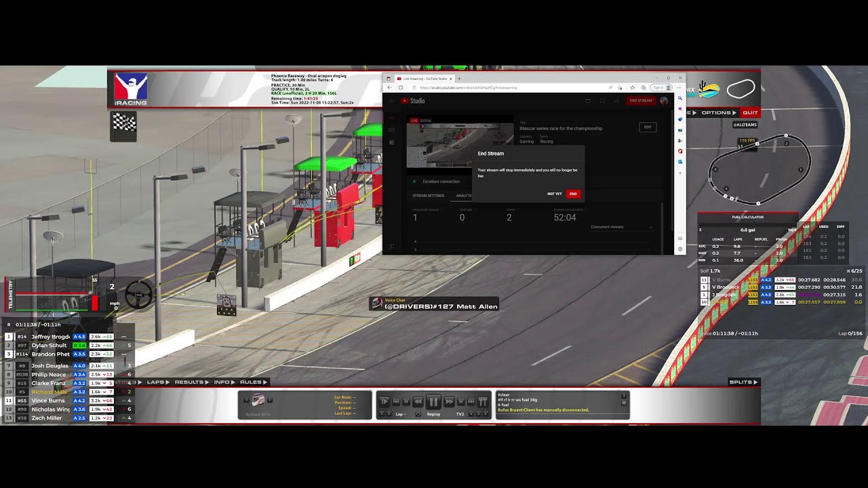This screenshot has height=488, width=868.
Task: Click share arrow icon in Studio header
Action: (616, 100)
